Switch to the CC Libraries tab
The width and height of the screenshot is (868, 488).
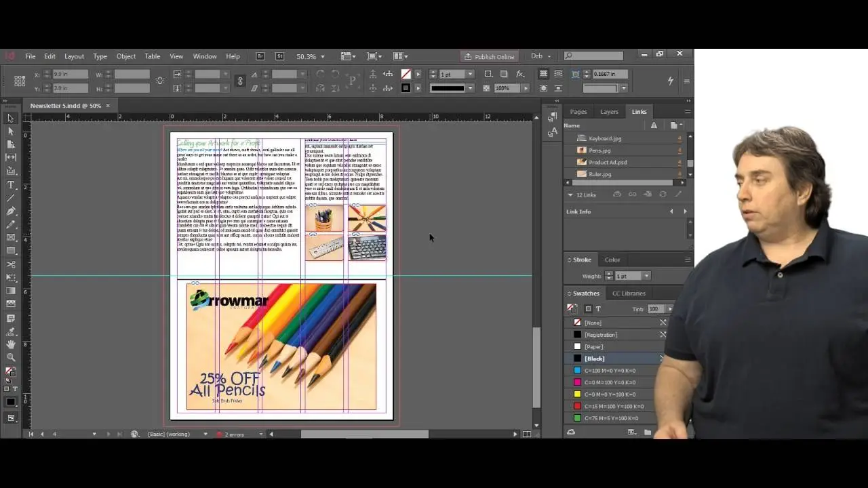tap(629, 293)
